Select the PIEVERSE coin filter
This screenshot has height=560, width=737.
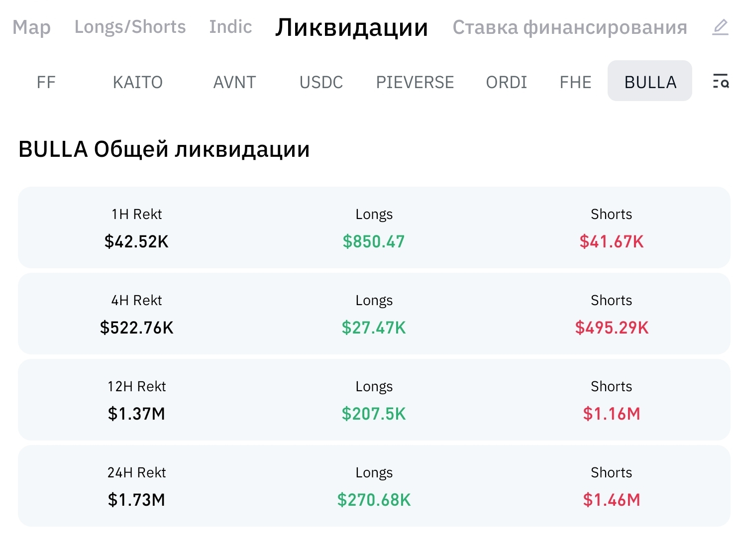pos(415,82)
